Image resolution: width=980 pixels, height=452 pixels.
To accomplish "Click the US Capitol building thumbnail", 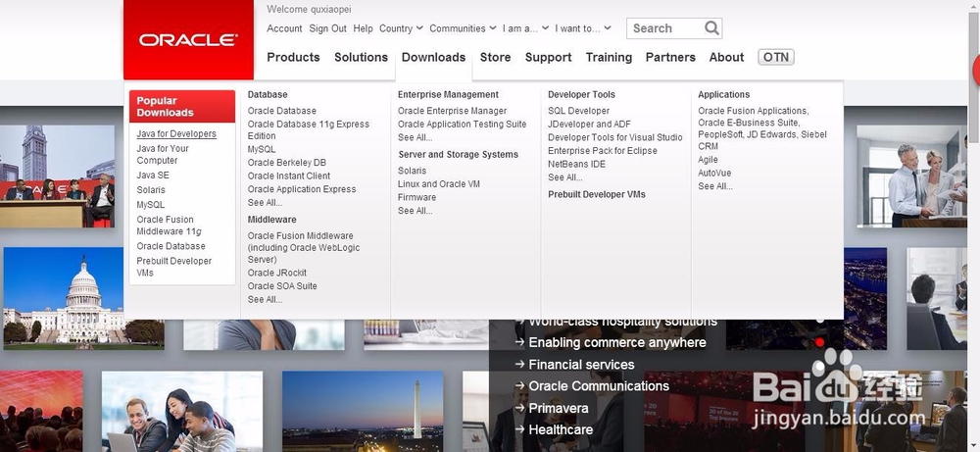I will point(83,298).
